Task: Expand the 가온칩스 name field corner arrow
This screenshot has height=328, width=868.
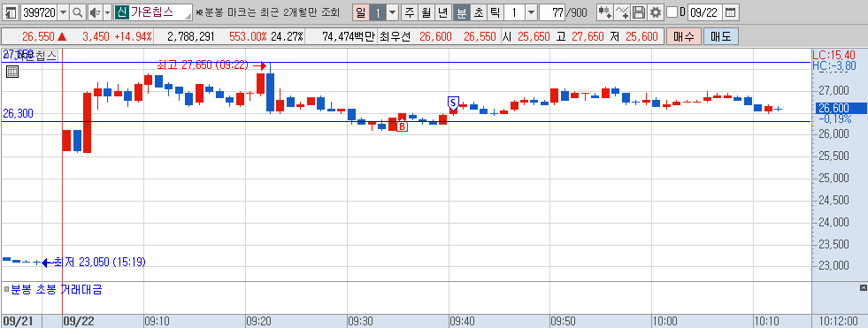Action: (x=188, y=15)
